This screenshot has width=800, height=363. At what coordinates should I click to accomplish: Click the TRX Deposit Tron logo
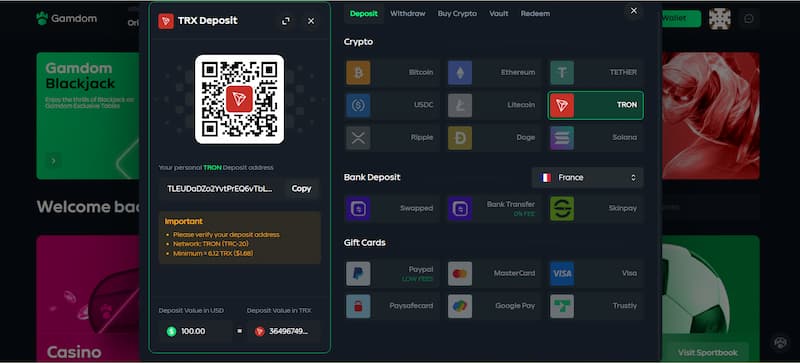pos(166,21)
